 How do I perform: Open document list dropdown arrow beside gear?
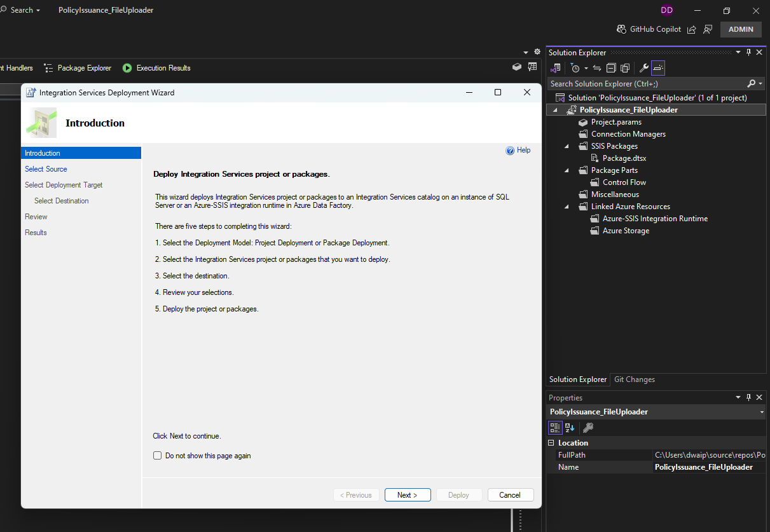pyautogui.click(x=526, y=53)
